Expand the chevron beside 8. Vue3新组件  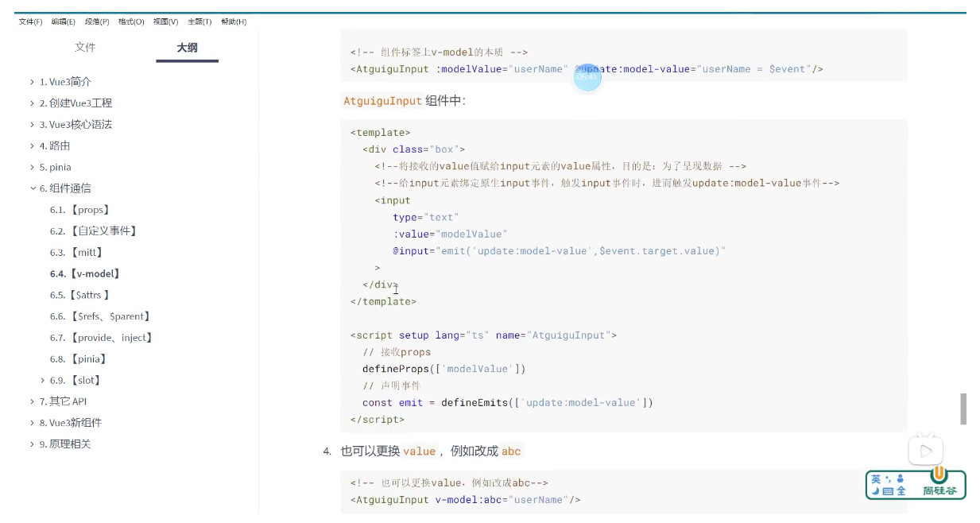(x=33, y=423)
